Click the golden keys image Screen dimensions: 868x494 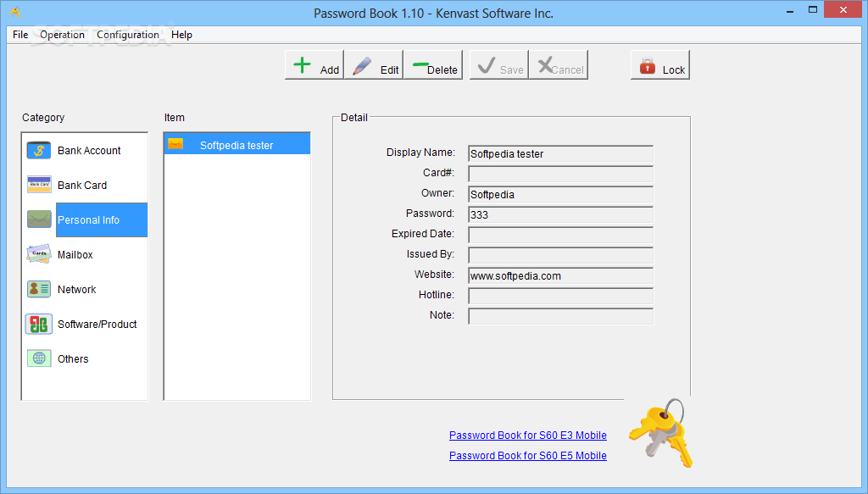(x=661, y=433)
